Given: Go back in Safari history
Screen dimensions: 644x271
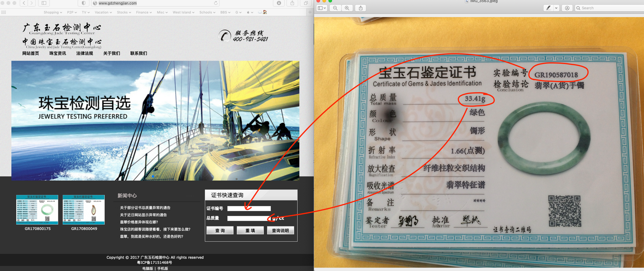Looking at the screenshot, I should click(24, 3).
